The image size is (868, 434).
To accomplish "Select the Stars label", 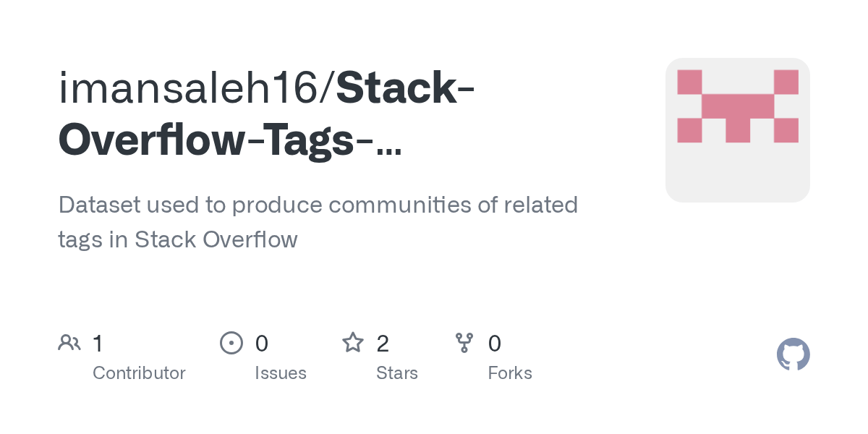I will point(396,373).
